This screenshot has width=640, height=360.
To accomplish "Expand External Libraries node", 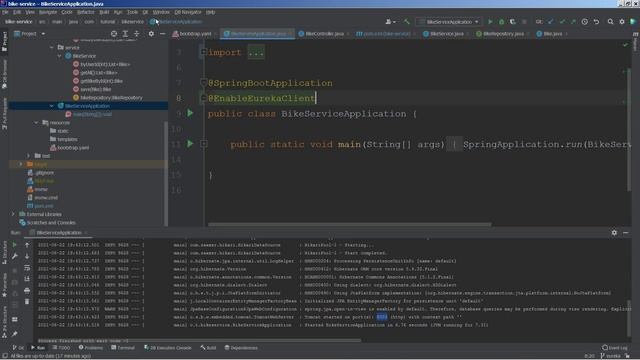I will pos(13,214).
